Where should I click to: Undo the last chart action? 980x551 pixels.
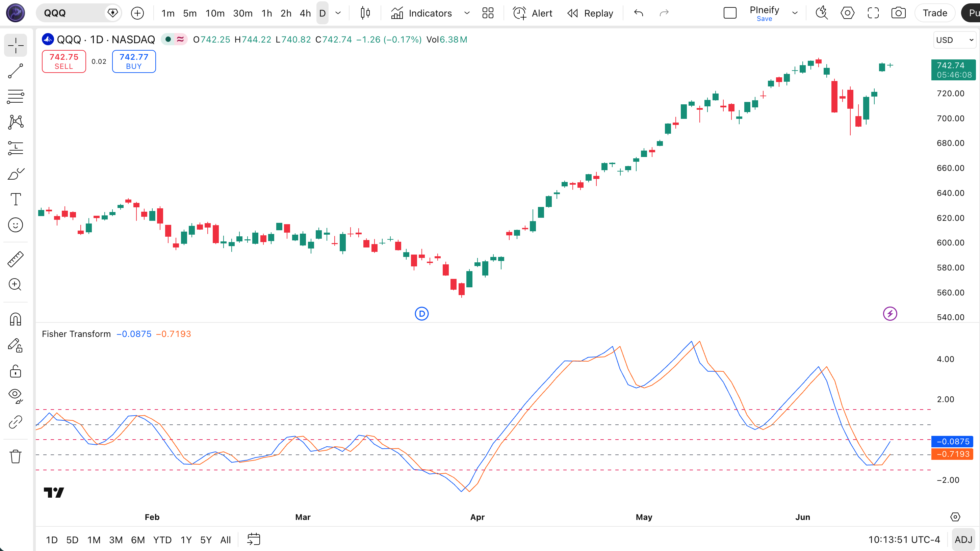638,13
